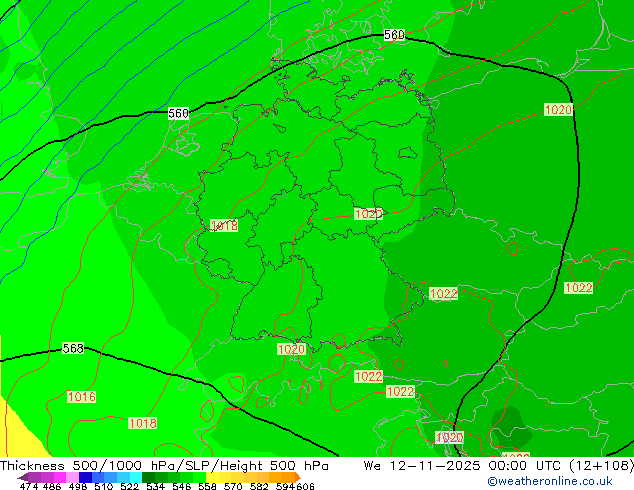Click the yellow thickness area at the bottom left
The image size is (634, 490).
click(16, 437)
